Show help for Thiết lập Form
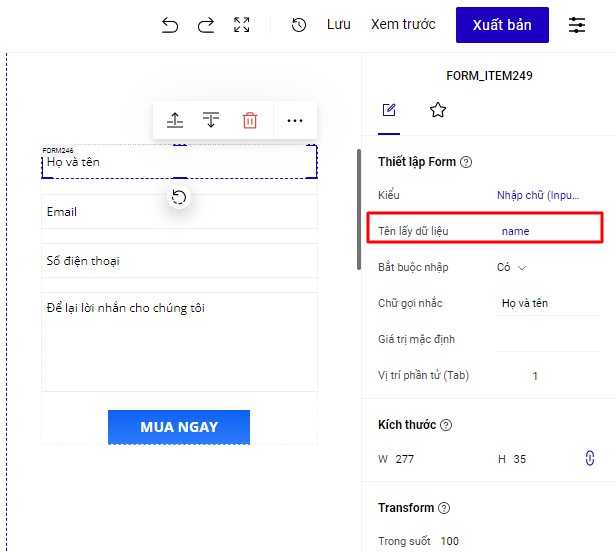616x552 pixels. [466, 162]
